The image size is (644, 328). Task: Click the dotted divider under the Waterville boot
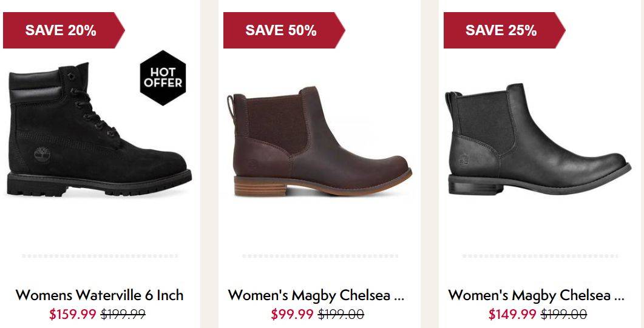point(100,256)
